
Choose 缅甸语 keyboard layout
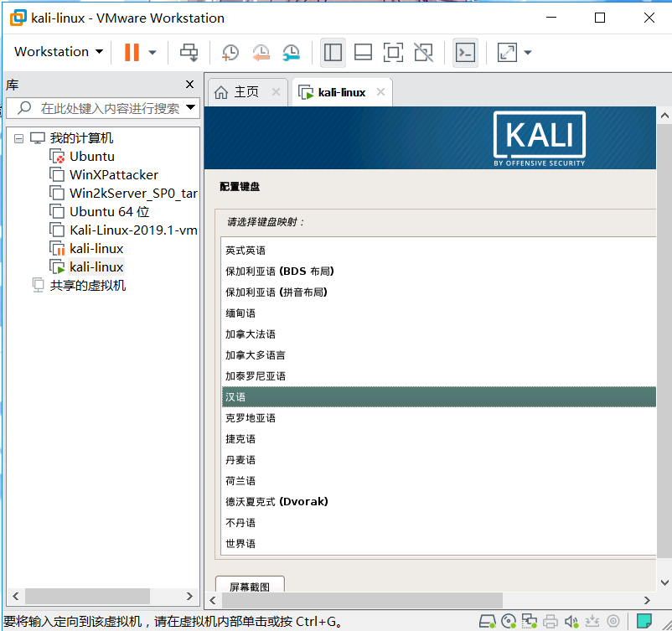point(439,313)
